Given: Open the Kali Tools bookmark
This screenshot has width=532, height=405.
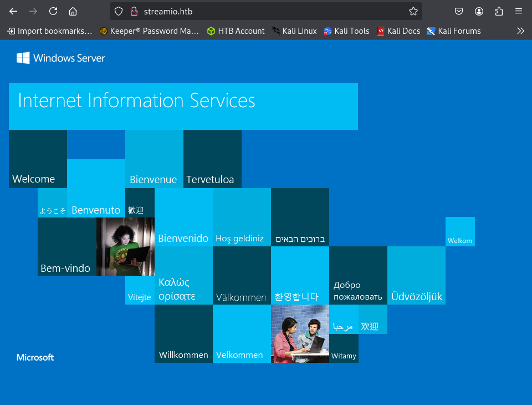Looking at the screenshot, I should pos(346,31).
